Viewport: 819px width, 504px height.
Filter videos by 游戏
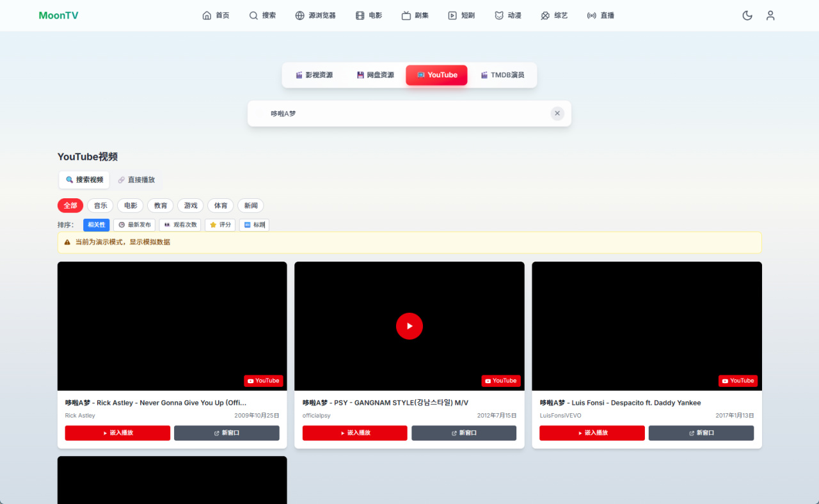coord(191,205)
